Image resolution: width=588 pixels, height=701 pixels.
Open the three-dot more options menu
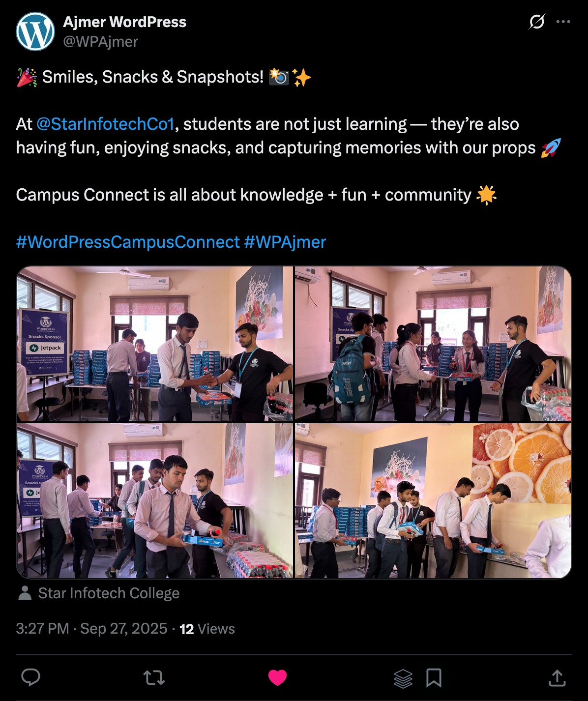coord(563,22)
